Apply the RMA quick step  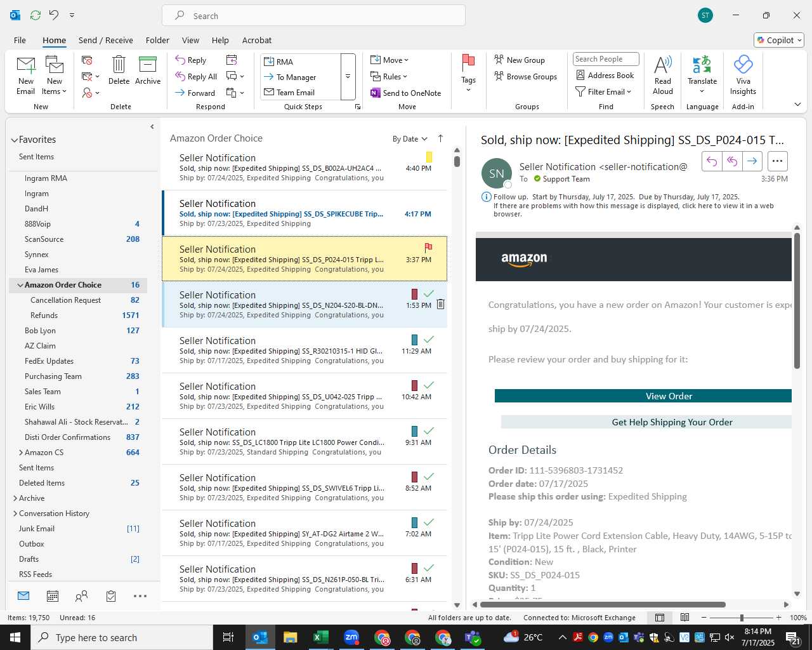[301, 62]
